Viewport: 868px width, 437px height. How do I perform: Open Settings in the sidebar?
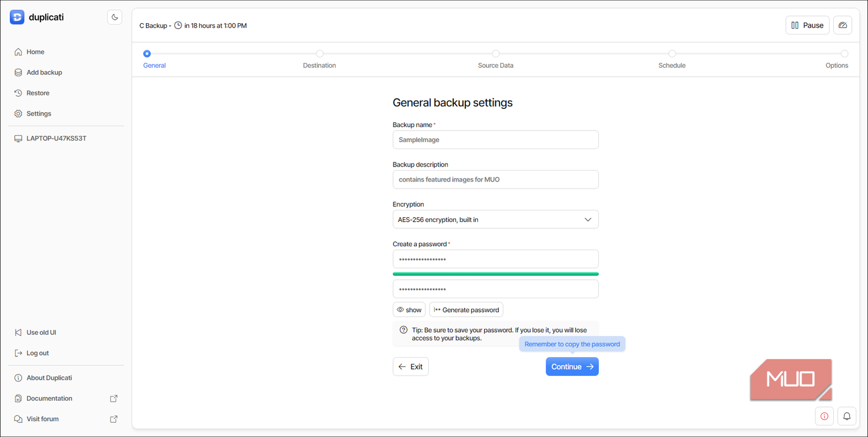[x=39, y=114]
